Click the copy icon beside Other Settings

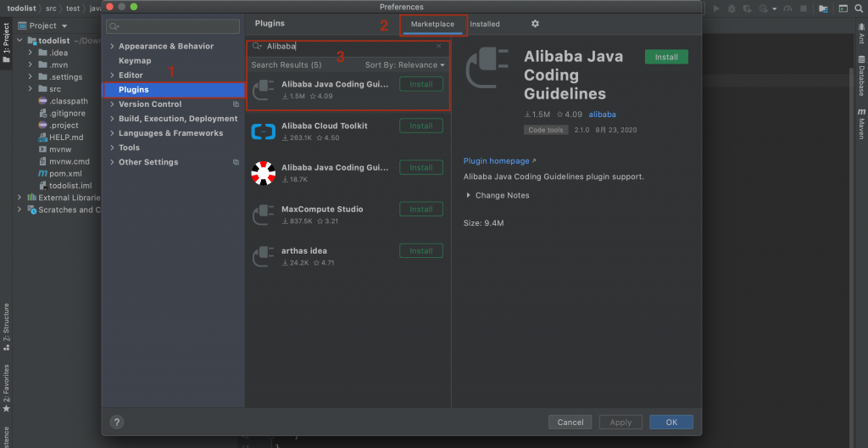236,162
